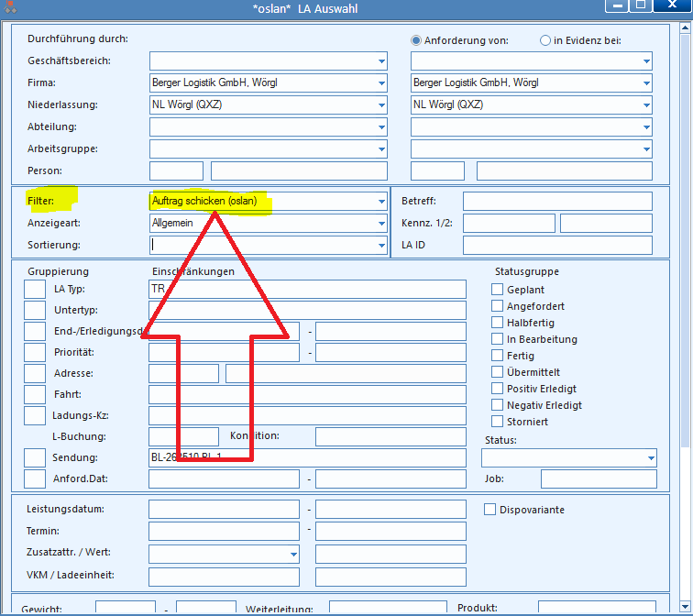Tick the Fertig status checkbox
This screenshot has width=693, height=616.
[497, 356]
